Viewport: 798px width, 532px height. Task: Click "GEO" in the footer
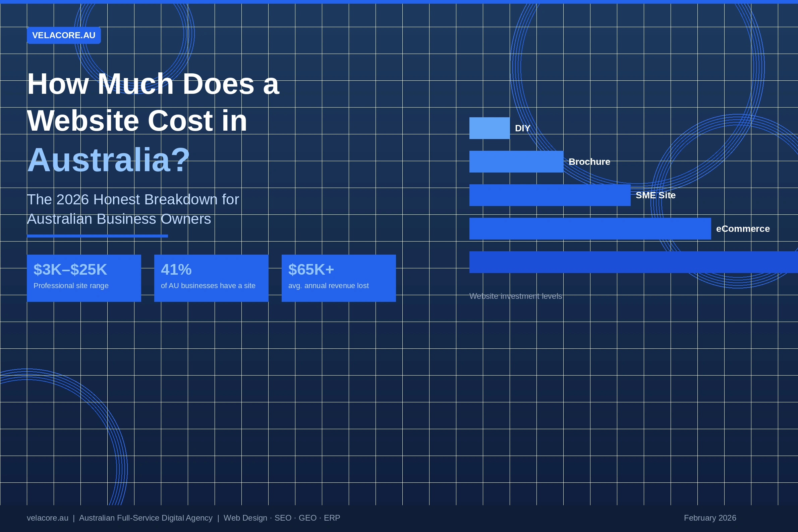point(307,518)
